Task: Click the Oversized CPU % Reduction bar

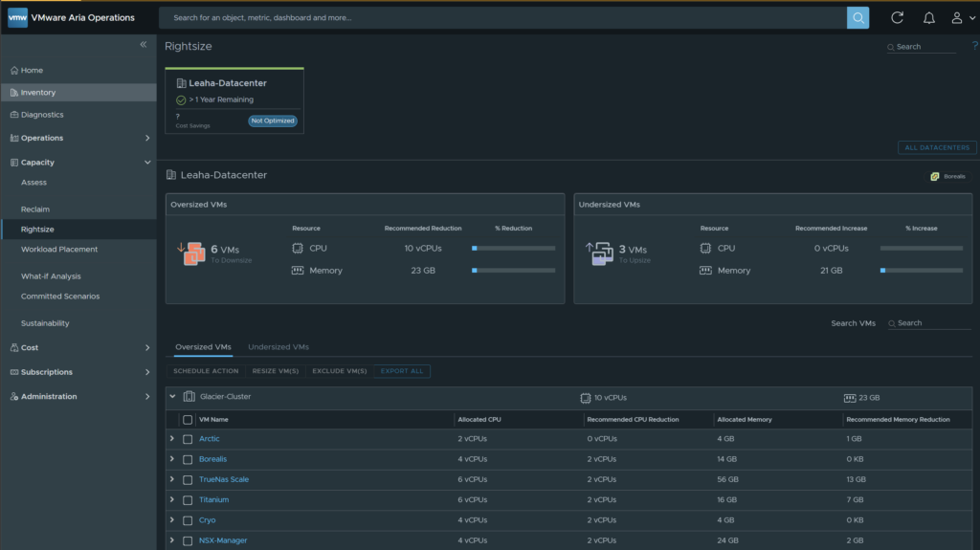Action: pos(513,248)
